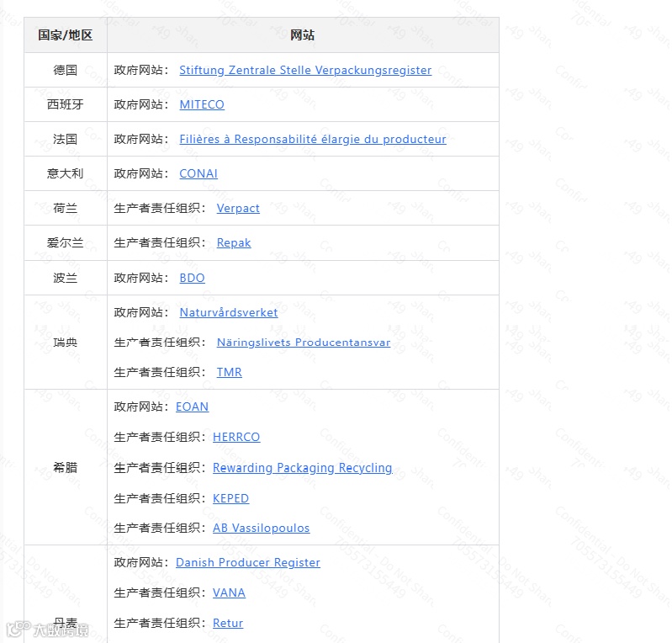
Task: Visit the Näringslivets Producentansvar link
Action: coord(304,343)
